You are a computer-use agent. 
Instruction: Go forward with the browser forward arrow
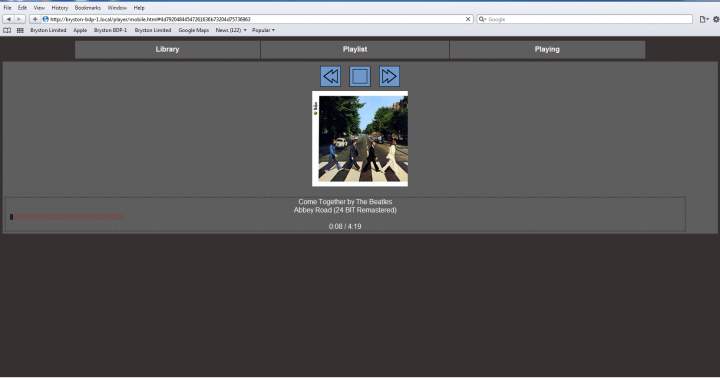click(19, 19)
